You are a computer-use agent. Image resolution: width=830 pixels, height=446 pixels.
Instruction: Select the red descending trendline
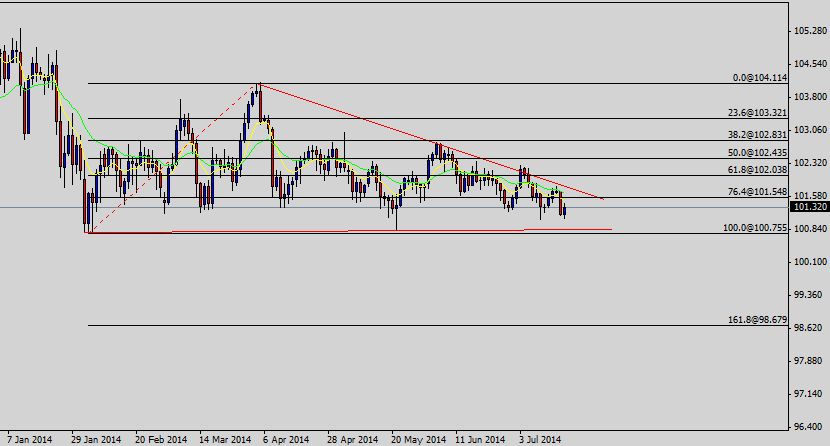430,141
